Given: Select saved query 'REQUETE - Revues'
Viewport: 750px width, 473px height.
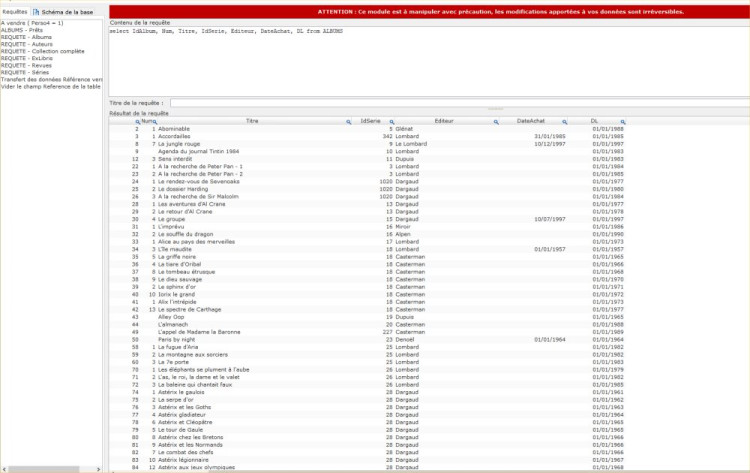Looking at the screenshot, I should (26, 66).
